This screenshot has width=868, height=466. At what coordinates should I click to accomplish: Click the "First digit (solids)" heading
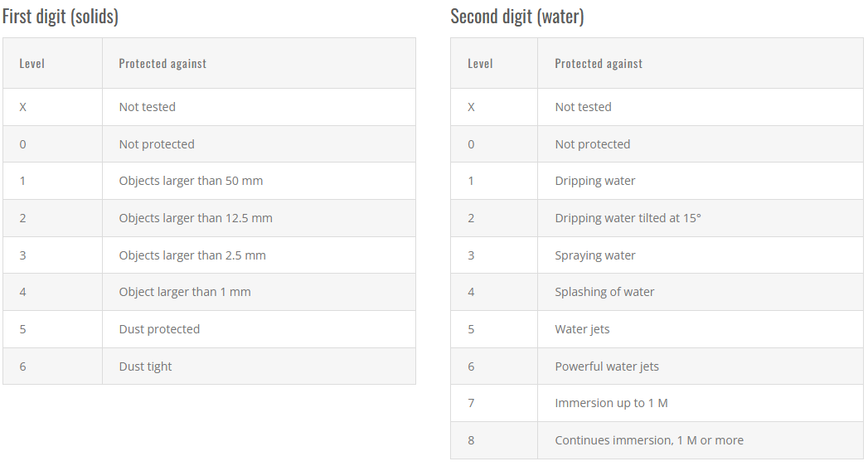(61, 17)
